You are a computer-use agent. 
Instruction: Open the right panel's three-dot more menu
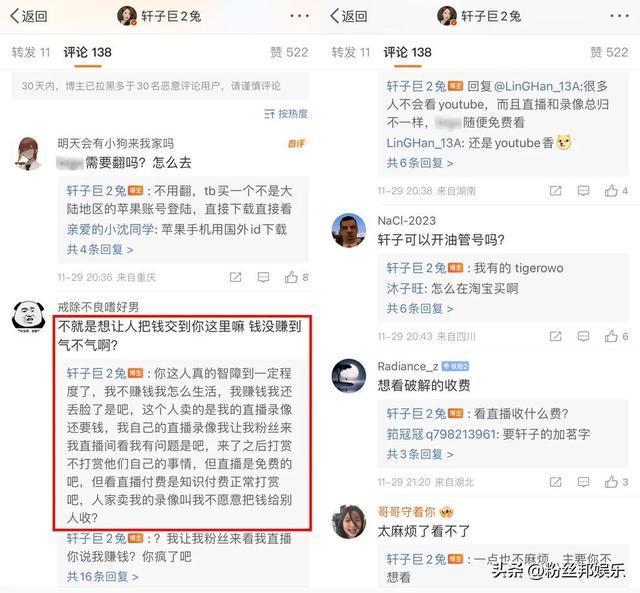(x=620, y=16)
